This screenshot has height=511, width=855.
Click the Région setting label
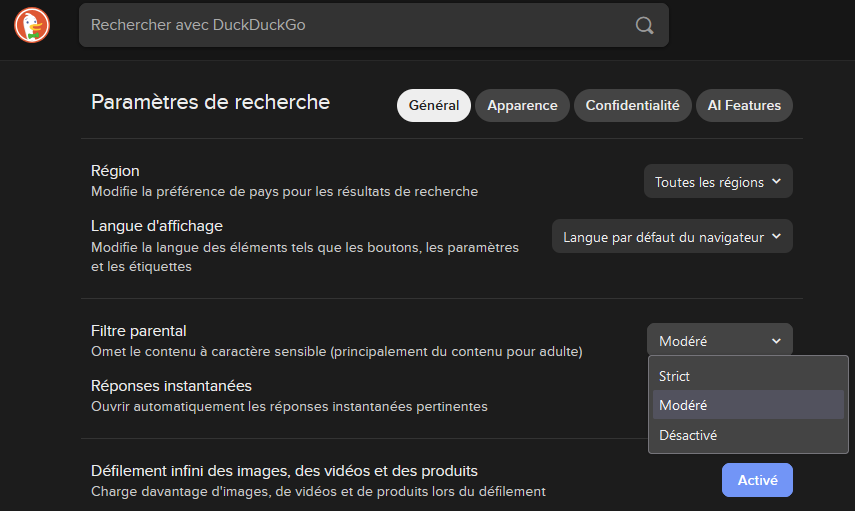(x=115, y=171)
